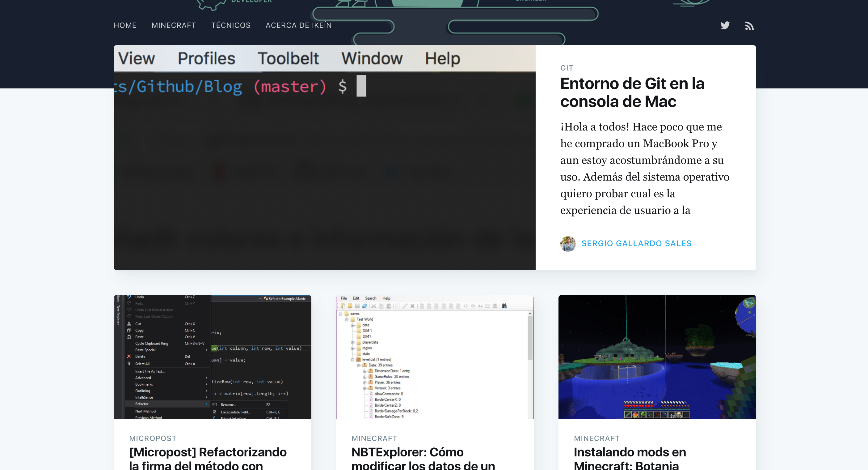Open SERGIO GALLARDO SALES author link
Screen dimensions: 868x470
click(x=636, y=243)
